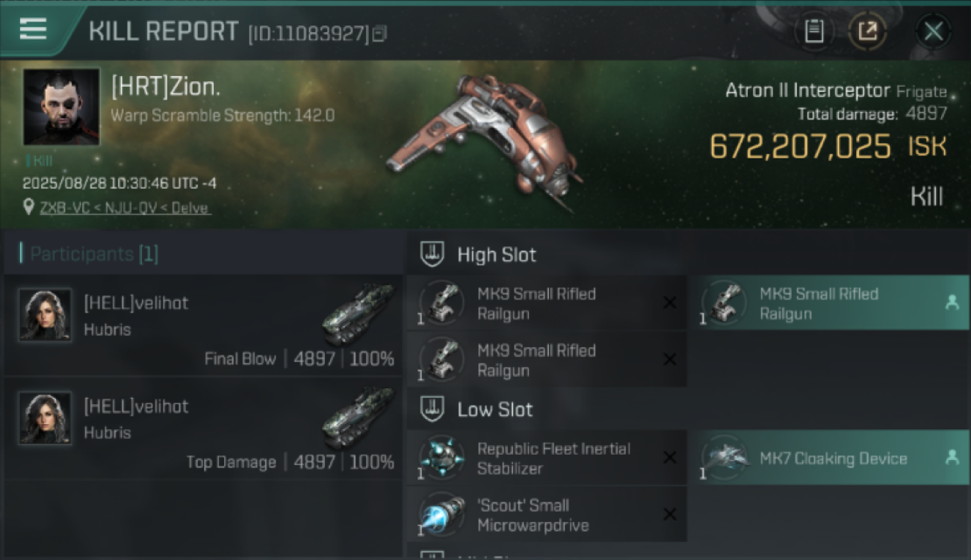This screenshot has height=560, width=971.
Task: Copy the kill report ID
Action: pyautogui.click(x=379, y=34)
